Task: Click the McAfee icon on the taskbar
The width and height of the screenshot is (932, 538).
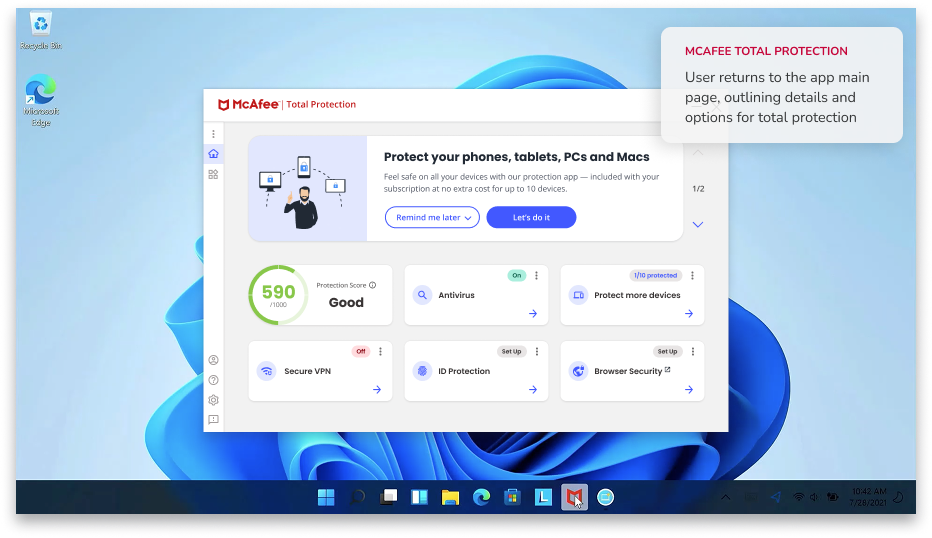Action: point(574,497)
